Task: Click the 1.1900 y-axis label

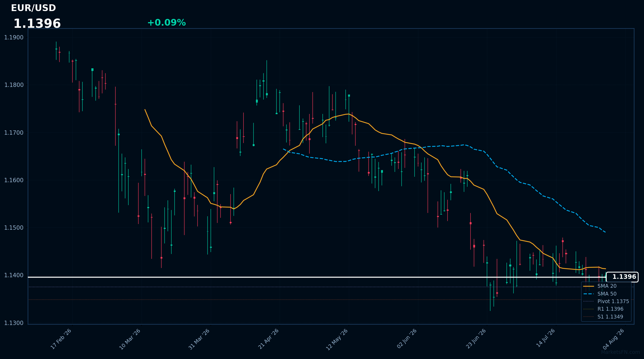Action: click(x=14, y=38)
